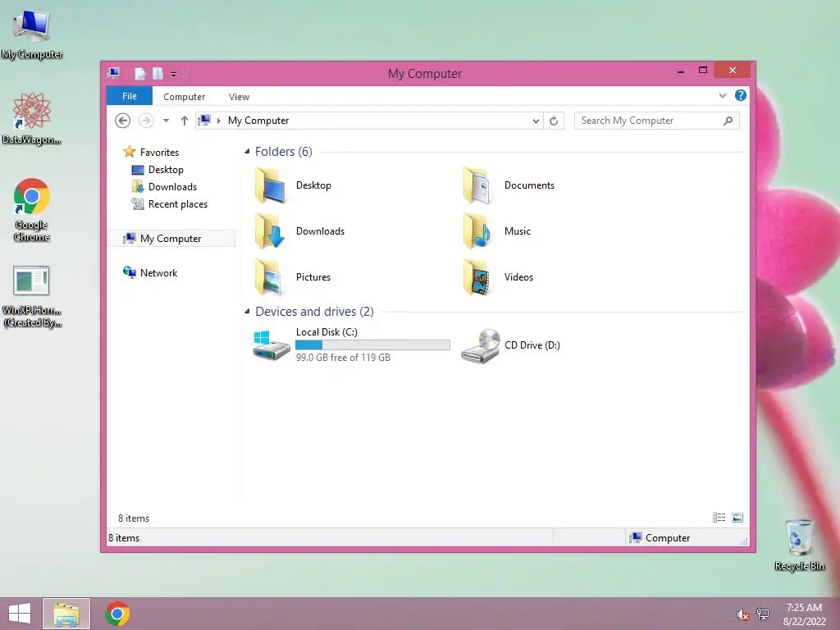This screenshot has width=840, height=630.
Task: Select the Downloads folder icon
Action: tap(271, 231)
